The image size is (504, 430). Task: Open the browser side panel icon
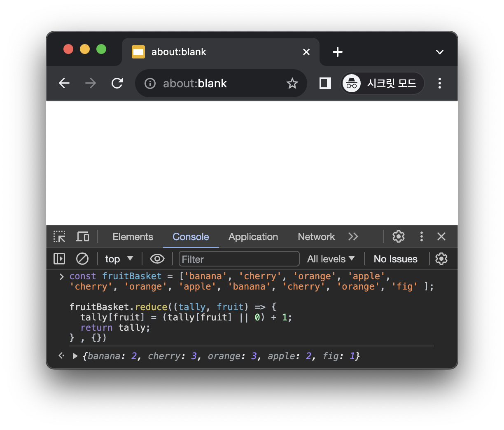point(325,83)
